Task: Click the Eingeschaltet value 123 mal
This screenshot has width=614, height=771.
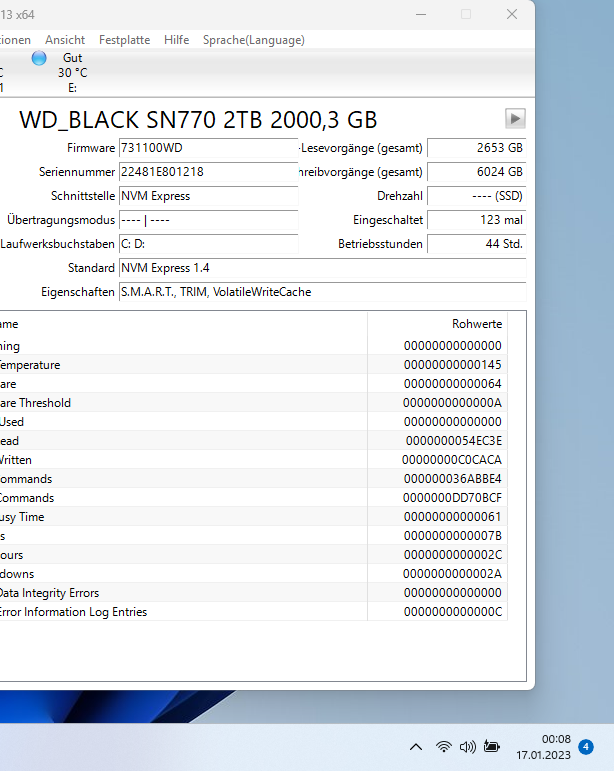Action: click(476, 220)
